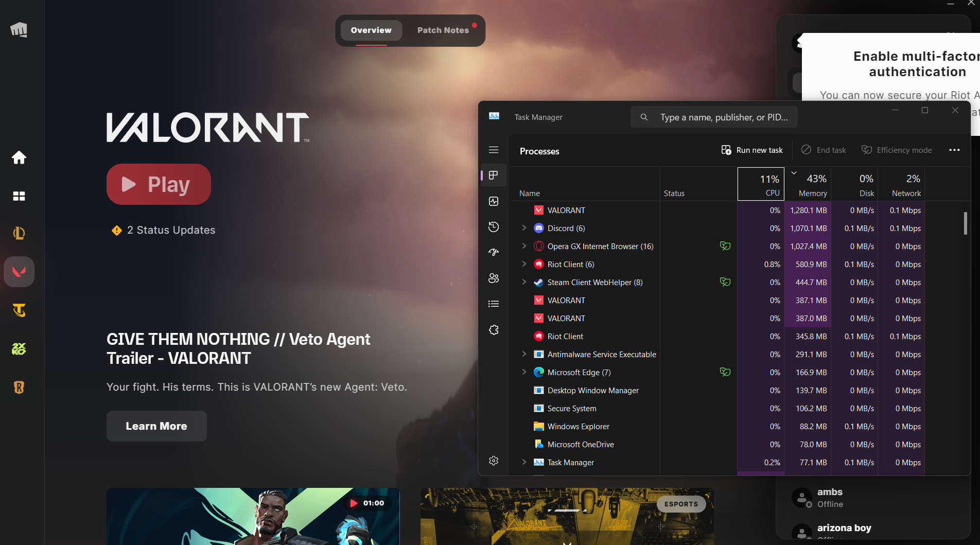
Task: Click the status updates warning icon
Action: 117,230
